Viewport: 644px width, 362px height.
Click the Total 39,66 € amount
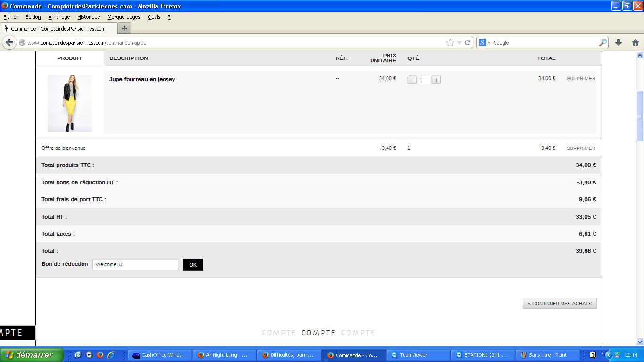click(586, 251)
